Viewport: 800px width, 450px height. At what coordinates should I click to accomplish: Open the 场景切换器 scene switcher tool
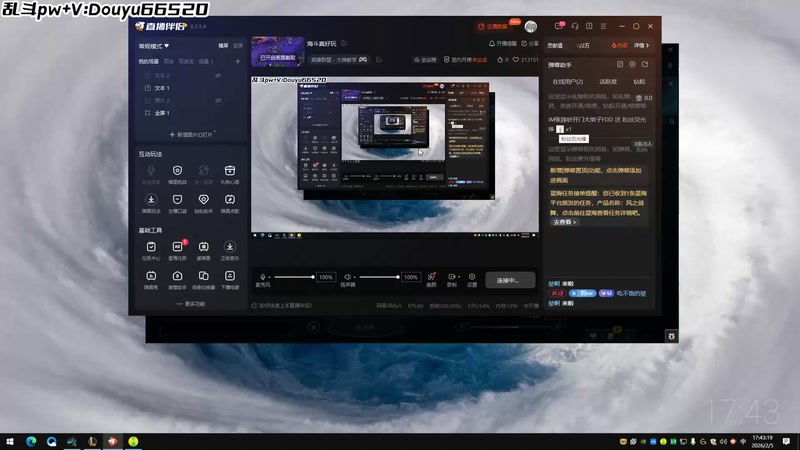[x=204, y=280]
